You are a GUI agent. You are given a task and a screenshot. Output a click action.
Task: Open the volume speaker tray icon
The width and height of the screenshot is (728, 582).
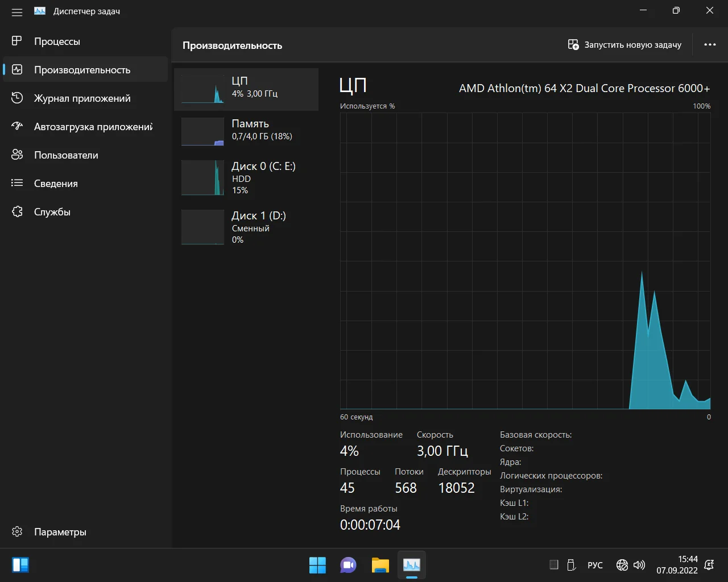(x=639, y=565)
